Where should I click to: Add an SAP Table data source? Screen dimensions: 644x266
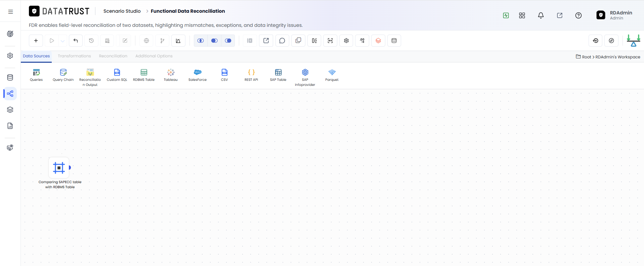pyautogui.click(x=278, y=75)
